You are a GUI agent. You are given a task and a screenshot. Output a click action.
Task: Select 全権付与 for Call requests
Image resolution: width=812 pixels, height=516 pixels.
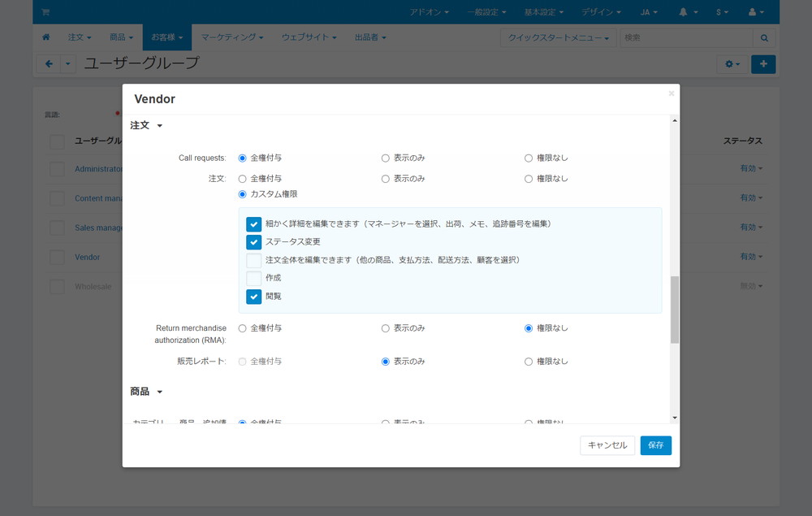point(242,158)
